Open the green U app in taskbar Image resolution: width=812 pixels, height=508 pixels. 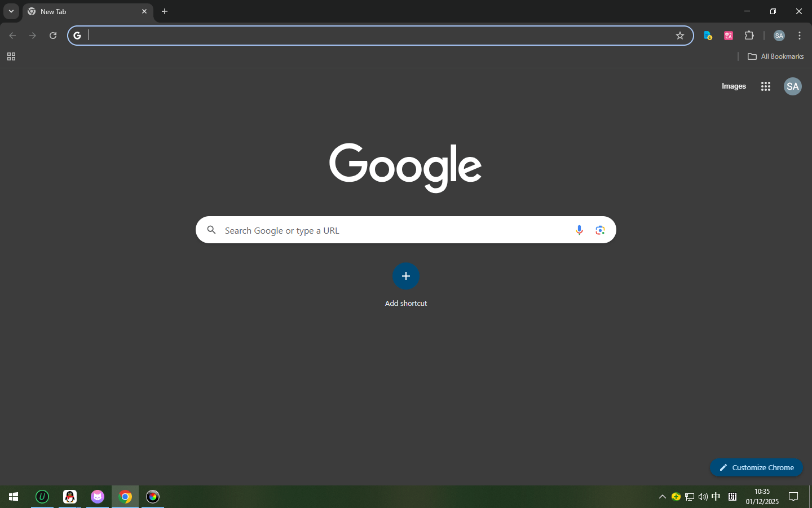click(x=42, y=497)
